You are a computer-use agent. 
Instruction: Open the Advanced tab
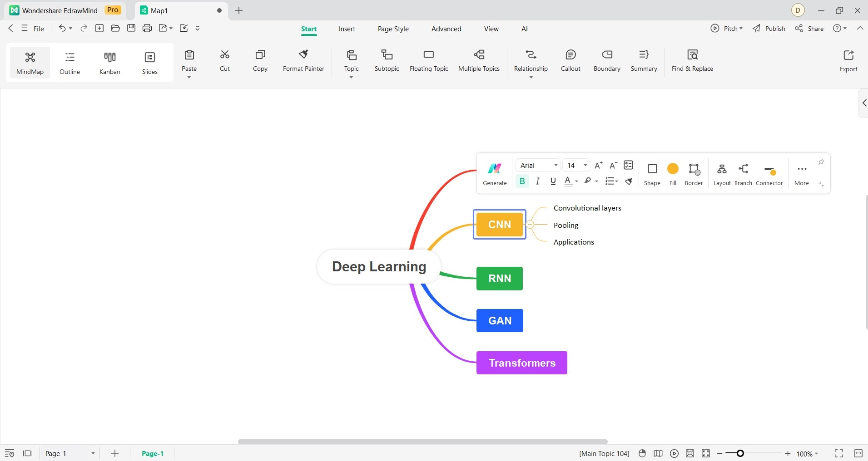[x=446, y=29]
